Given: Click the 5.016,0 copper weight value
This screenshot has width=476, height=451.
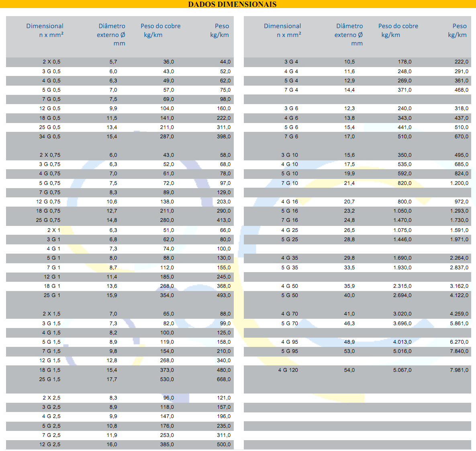Looking at the screenshot, I should (x=402, y=351).
